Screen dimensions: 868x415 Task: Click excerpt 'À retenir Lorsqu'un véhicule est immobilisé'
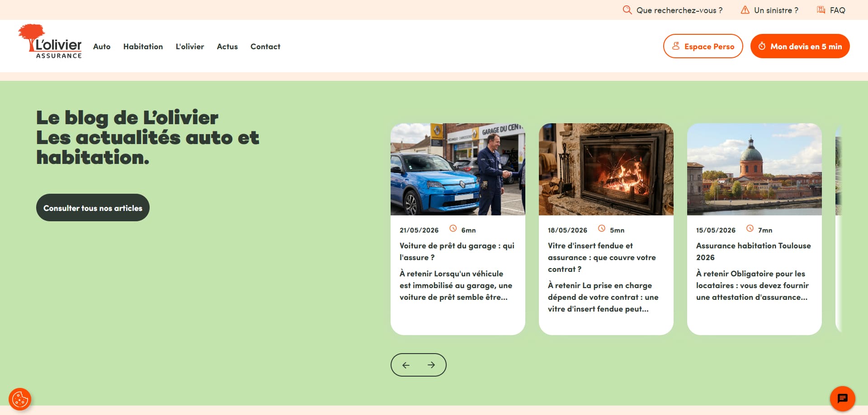click(x=456, y=285)
